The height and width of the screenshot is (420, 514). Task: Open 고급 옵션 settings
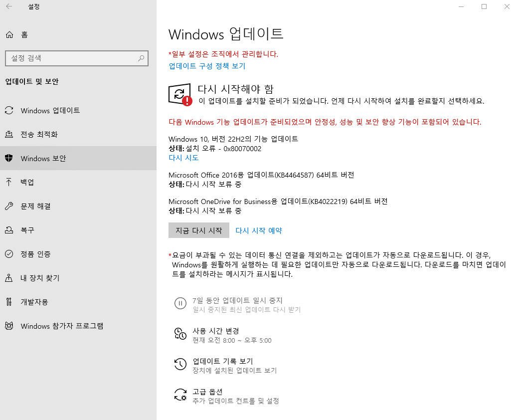tap(226, 396)
